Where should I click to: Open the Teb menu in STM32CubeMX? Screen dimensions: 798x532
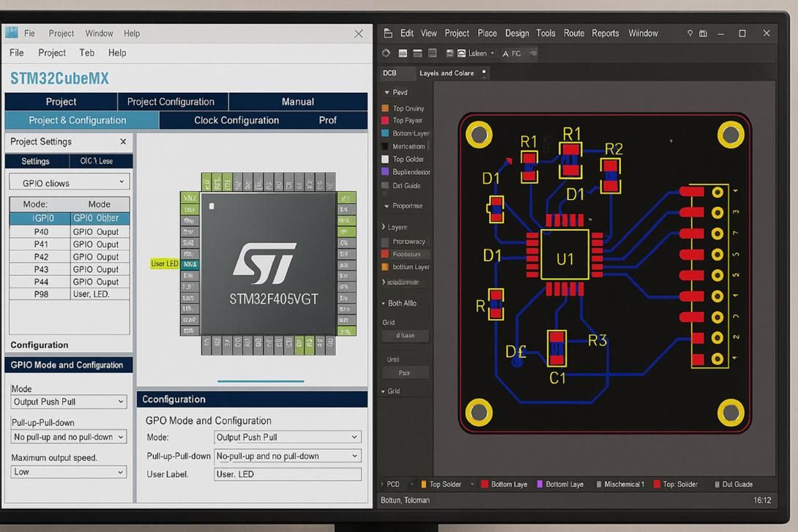tap(86, 53)
